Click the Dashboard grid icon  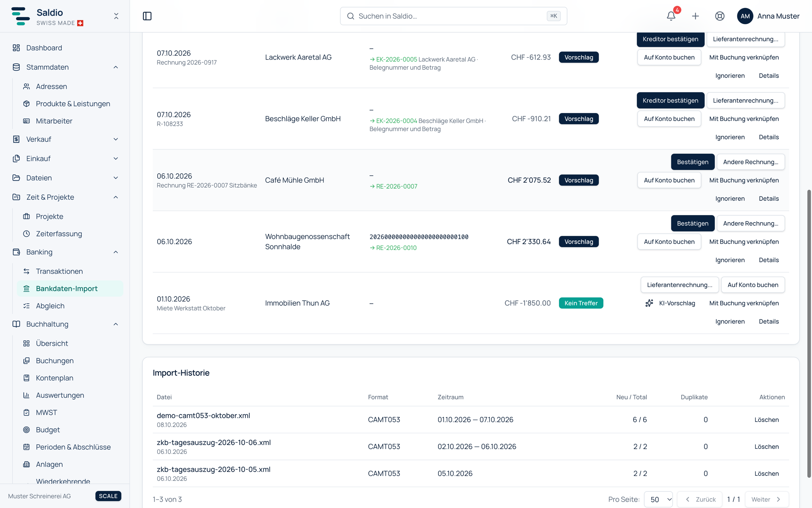pyautogui.click(x=16, y=48)
